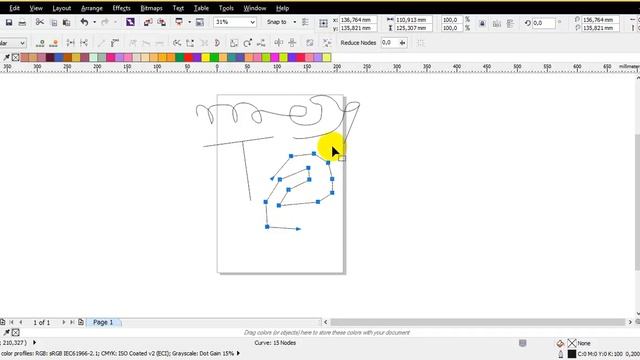Pick the last yellow-green swatch in the palette

(327, 58)
